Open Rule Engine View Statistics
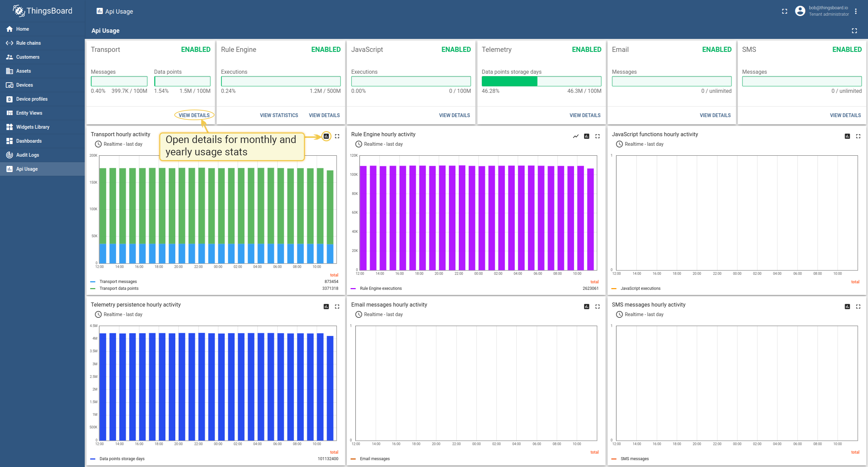 point(279,115)
